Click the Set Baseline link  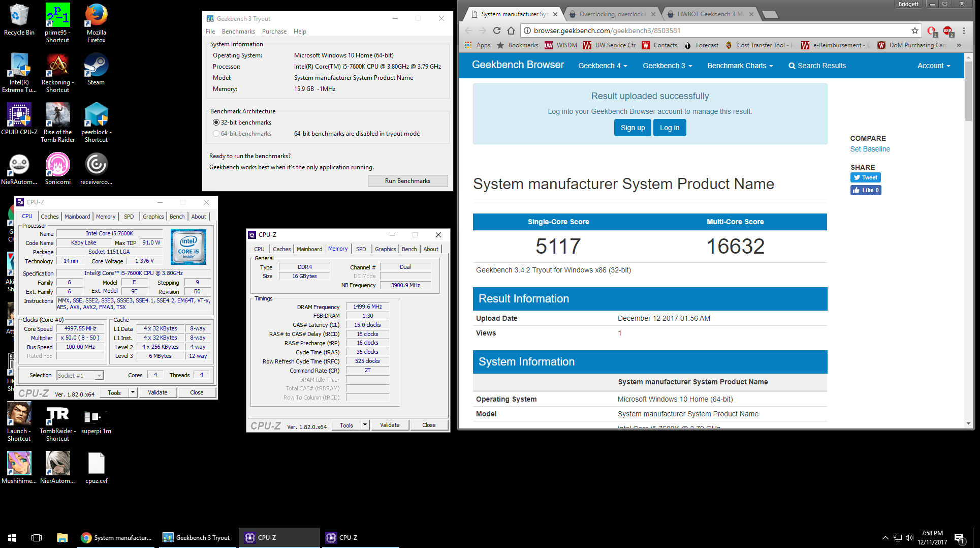pyautogui.click(x=870, y=149)
